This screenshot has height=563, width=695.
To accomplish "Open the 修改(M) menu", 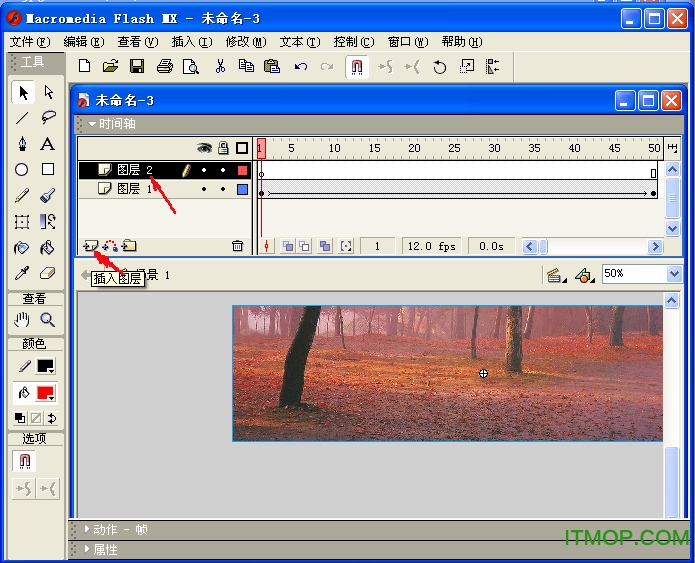I will 246,42.
